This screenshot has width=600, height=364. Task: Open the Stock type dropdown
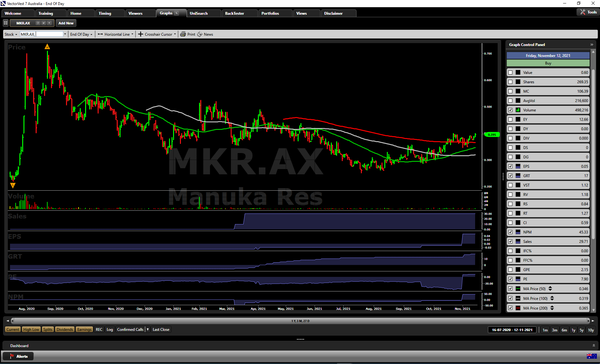(x=11, y=34)
